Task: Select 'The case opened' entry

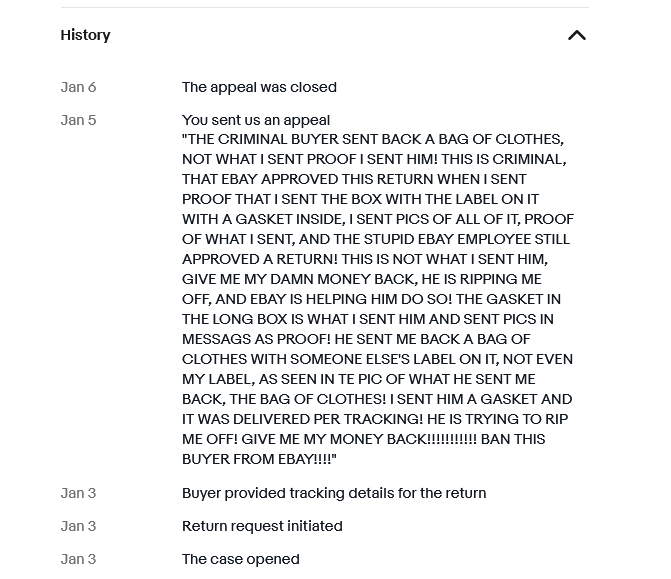Action: click(241, 559)
